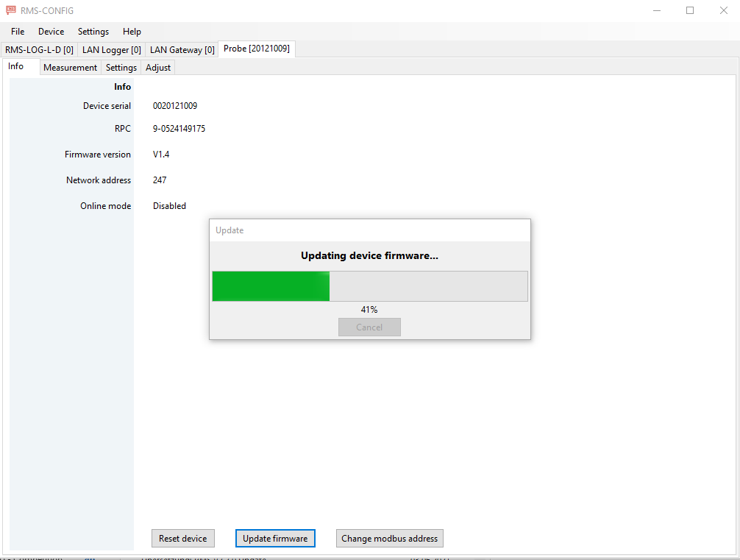Select the Probe [20121009] tab
This screenshot has height=560, width=740.
[257, 49]
